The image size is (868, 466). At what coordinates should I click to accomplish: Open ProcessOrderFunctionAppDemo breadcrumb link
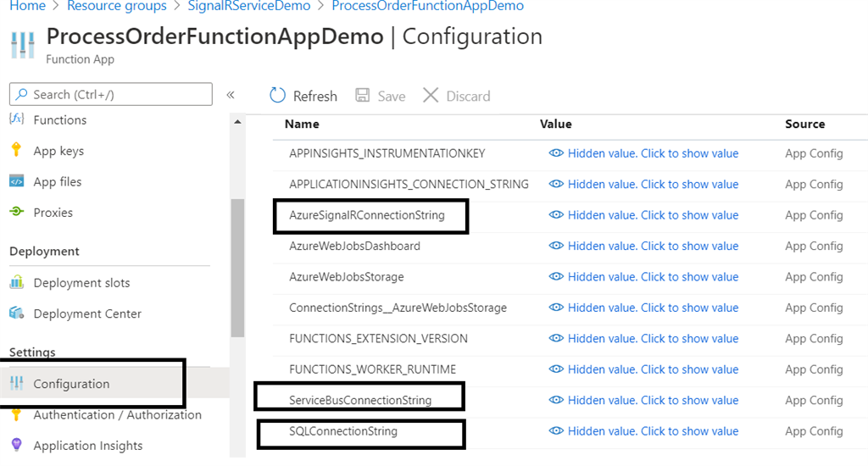[x=428, y=6]
